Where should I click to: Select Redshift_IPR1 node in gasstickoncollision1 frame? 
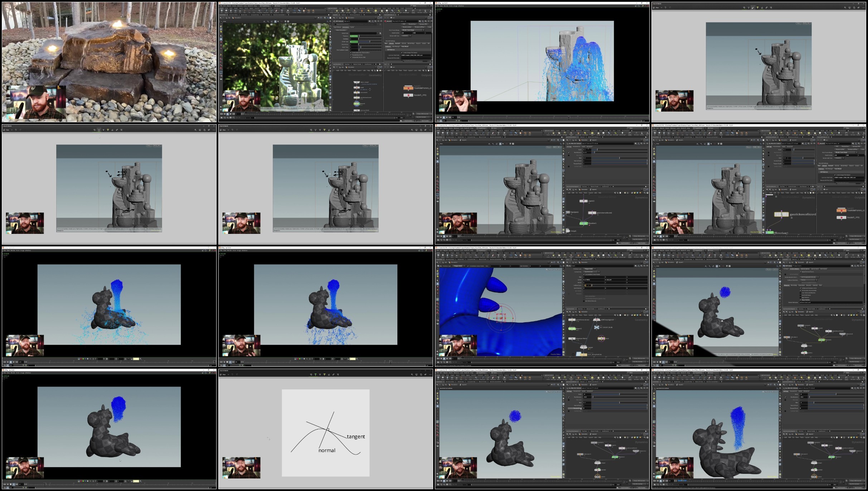tap(842, 217)
